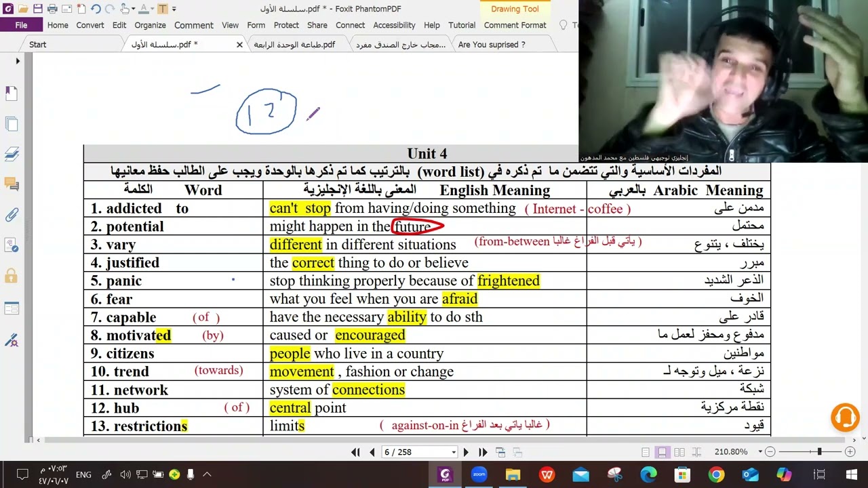Open Customize Quick Access Toolbar dropdown
868x488 pixels.
[x=174, y=9]
